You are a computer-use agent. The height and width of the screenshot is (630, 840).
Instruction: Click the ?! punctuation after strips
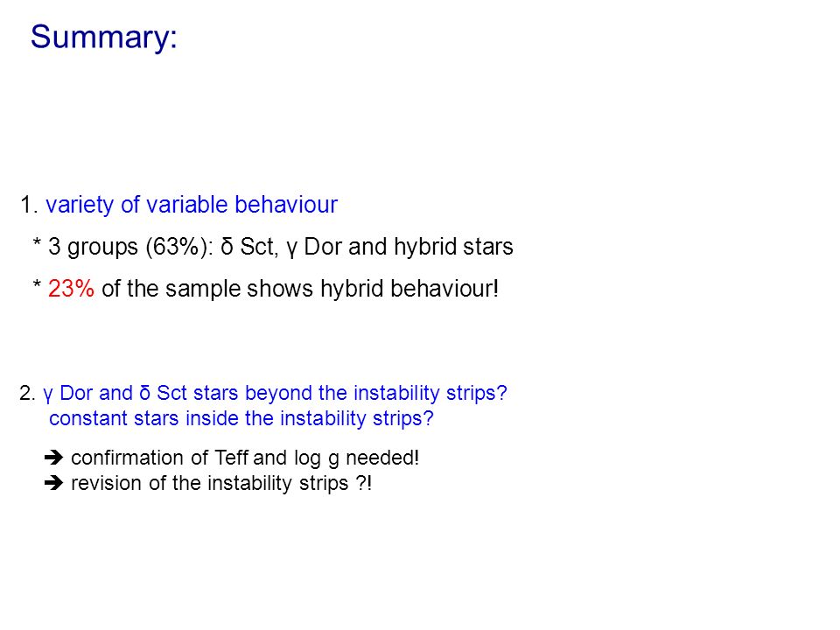pyautogui.click(x=364, y=483)
